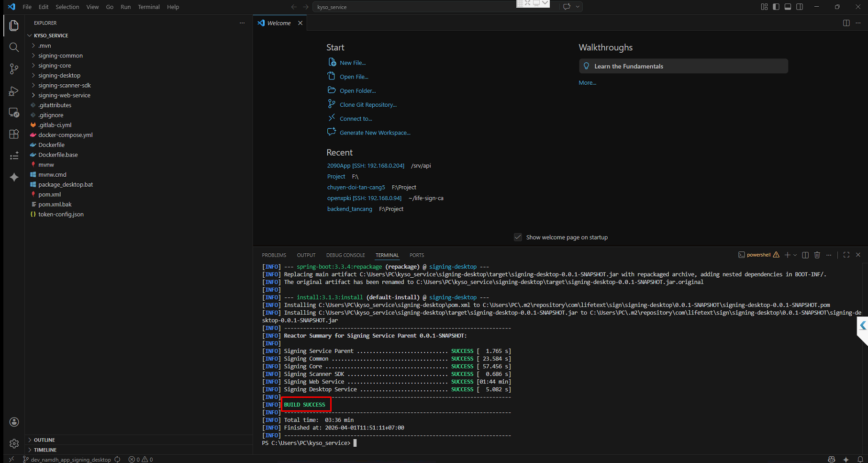Switch to the PROBLEMS tab

pos(274,255)
